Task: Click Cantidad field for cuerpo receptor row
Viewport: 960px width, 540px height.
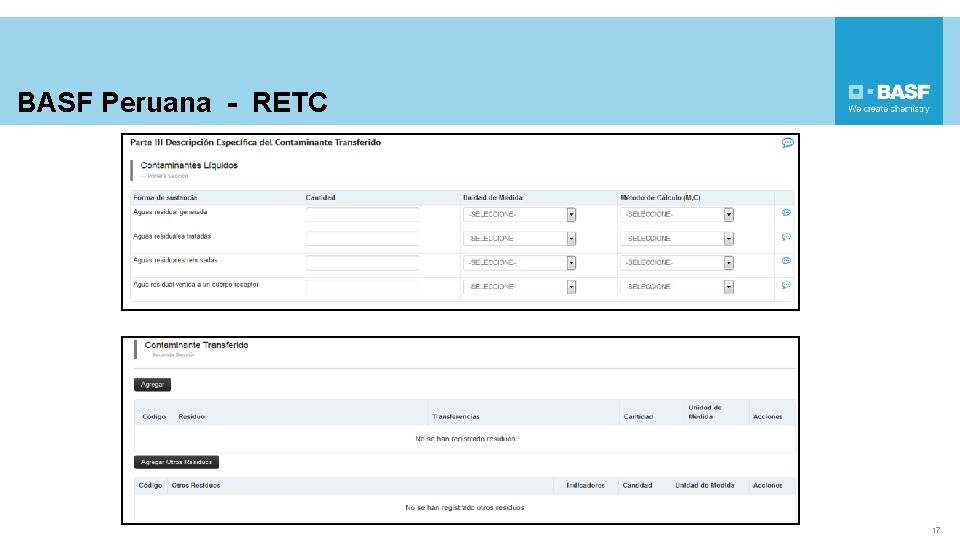Action: [362, 287]
